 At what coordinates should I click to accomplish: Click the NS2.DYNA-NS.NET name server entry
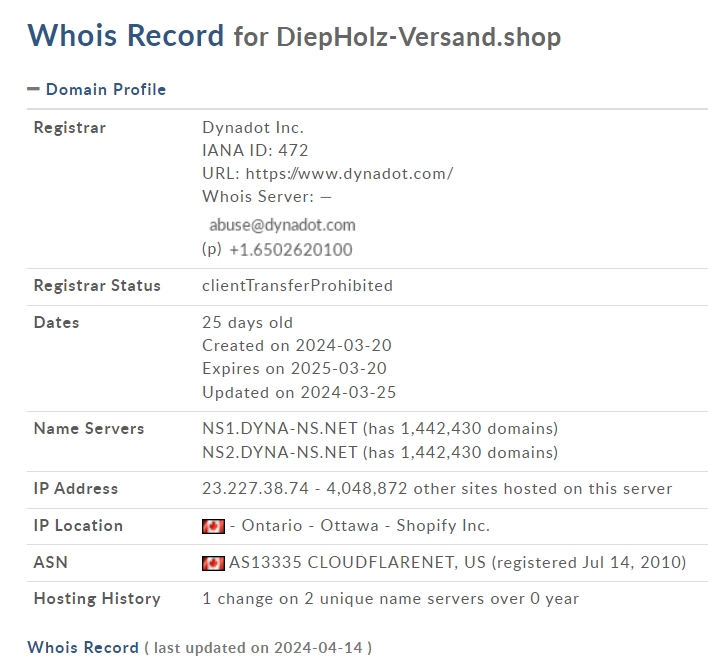point(380,452)
